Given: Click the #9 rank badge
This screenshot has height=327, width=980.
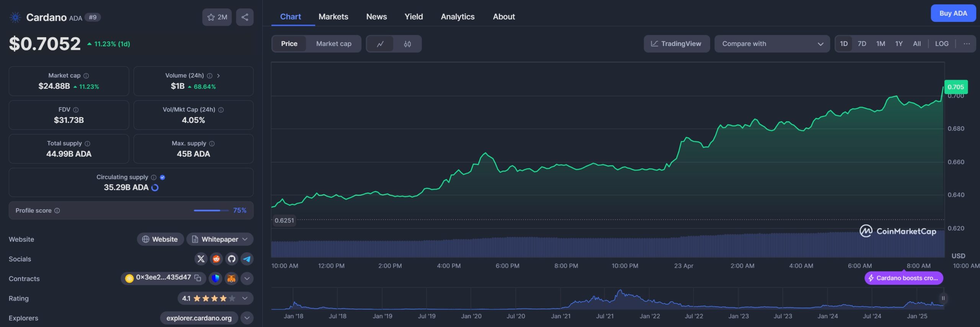Looking at the screenshot, I should (93, 17).
